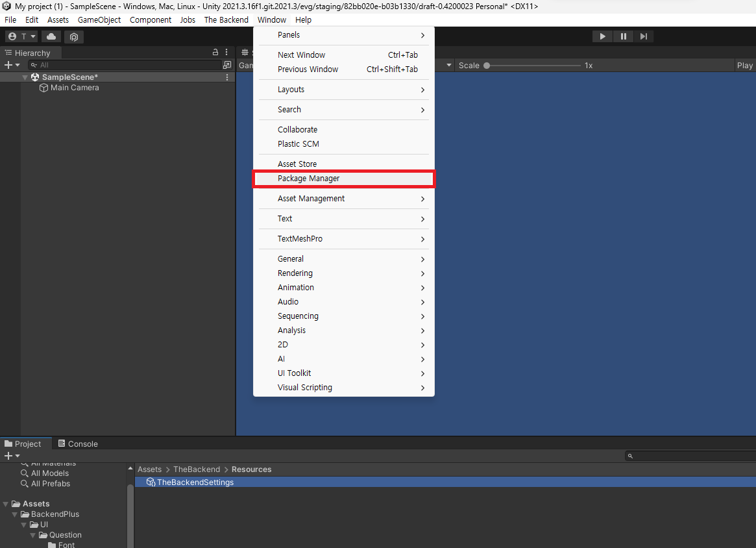Open the Jobs menu
This screenshot has width=756, height=548.
click(188, 19)
